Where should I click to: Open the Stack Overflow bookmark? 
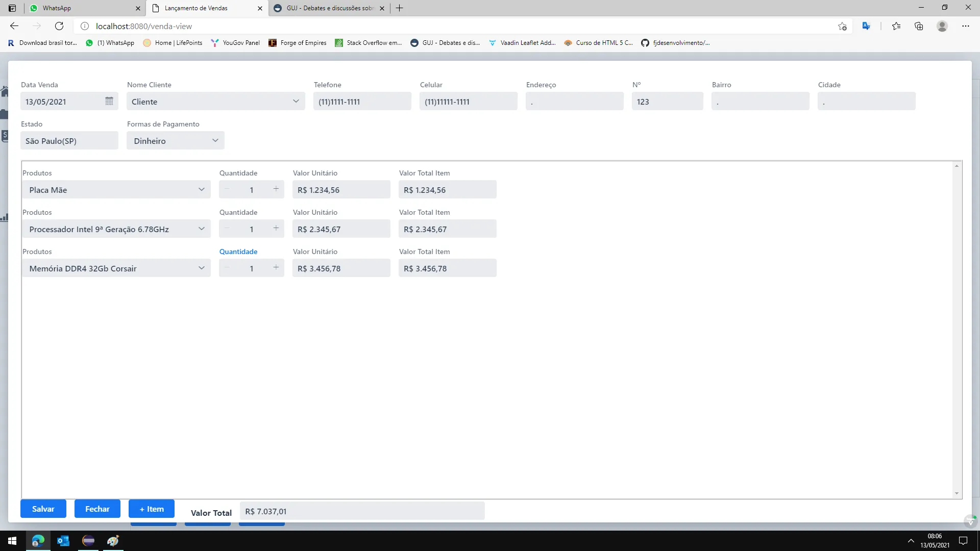(x=369, y=43)
